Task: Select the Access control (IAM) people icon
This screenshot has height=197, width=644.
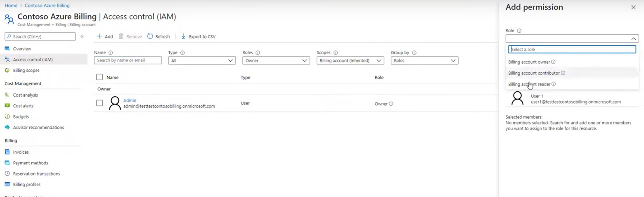Action: pos(7,59)
